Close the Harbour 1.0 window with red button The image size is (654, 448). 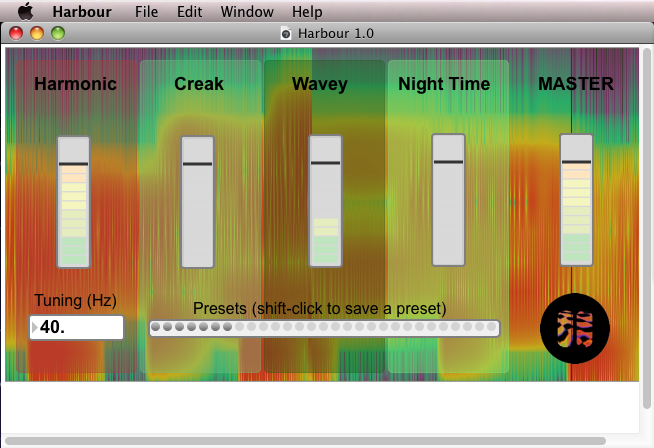click(16, 33)
